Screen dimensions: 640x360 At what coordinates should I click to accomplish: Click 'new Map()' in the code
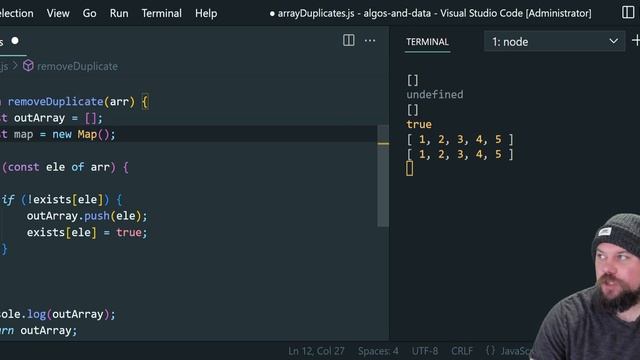(84, 134)
